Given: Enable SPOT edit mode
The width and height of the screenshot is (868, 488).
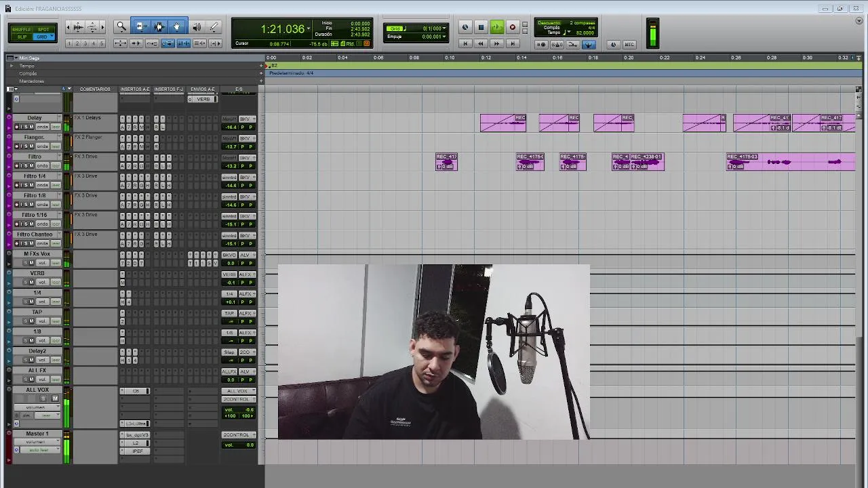Looking at the screenshot, I should [x=43, y=30].
